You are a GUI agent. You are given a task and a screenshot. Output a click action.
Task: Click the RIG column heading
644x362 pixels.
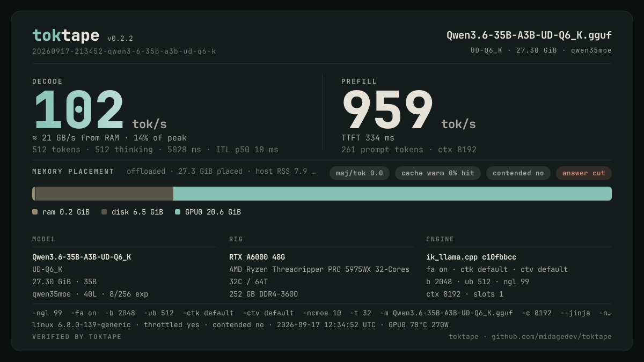coord(236,239)
